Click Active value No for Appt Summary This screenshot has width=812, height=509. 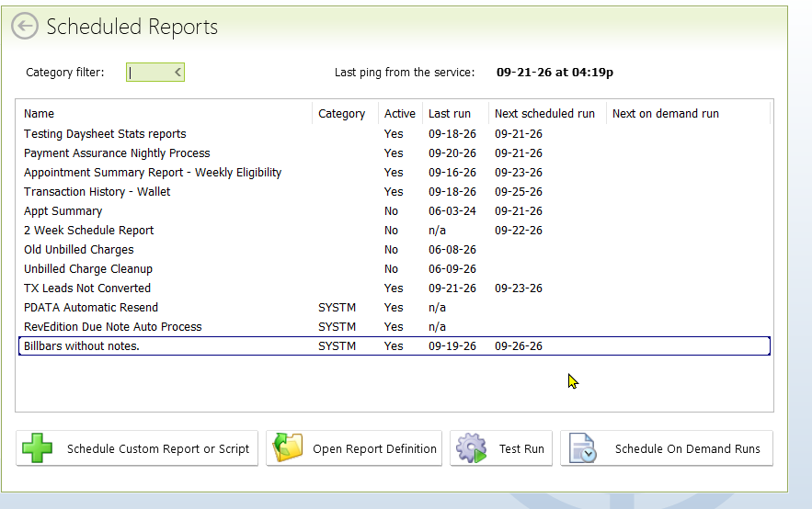[x=391, y=211]
